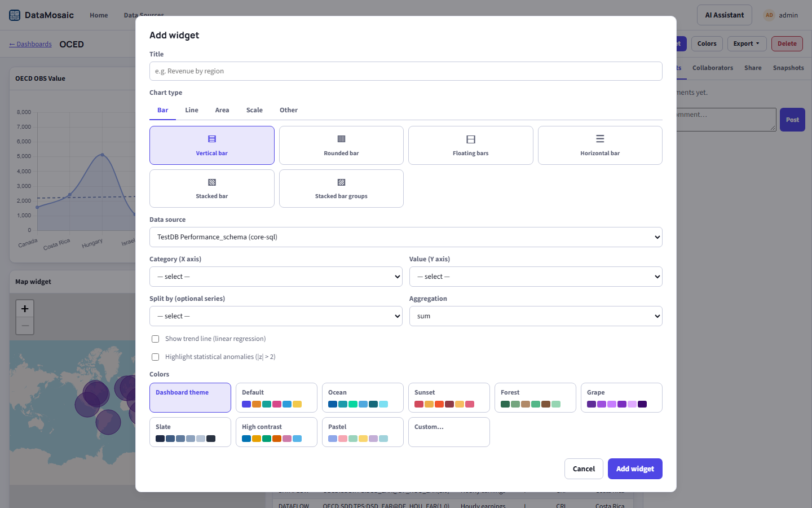
Task: Click the Delete dashboard button
Action: coord(787,43)
